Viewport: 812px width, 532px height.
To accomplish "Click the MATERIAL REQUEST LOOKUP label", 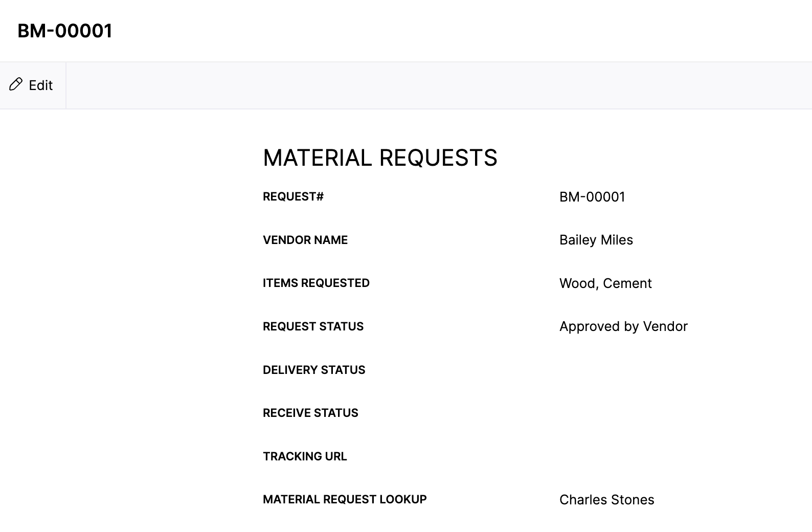I will tap(344, 499).
